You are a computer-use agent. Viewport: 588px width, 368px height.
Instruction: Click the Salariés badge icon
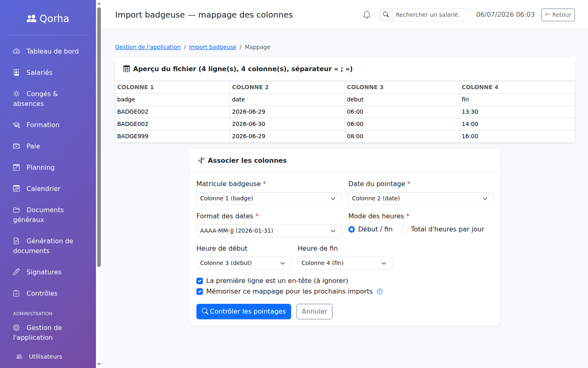point(16,72)
